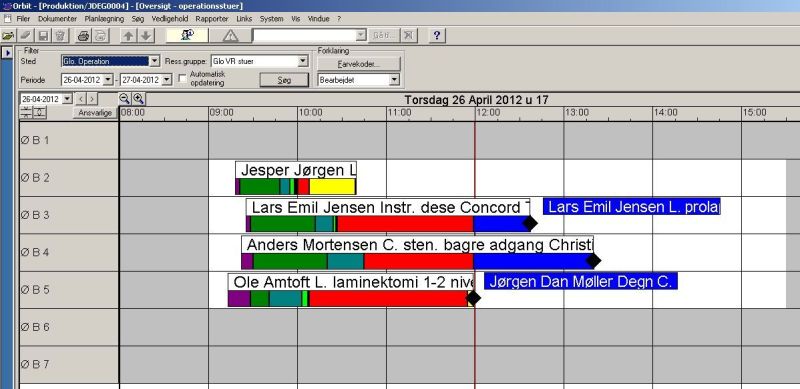800x389 pixels.
Task: Open the Links menu
Action: [244, 19]
